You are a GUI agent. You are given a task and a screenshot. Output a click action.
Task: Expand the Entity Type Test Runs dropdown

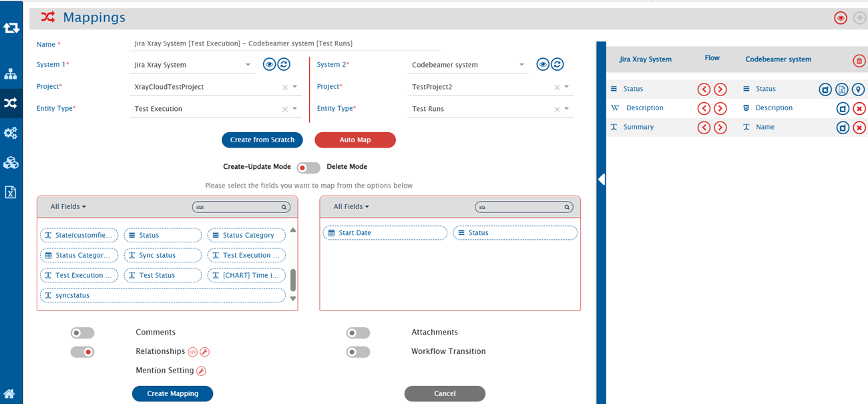point(566,109)
